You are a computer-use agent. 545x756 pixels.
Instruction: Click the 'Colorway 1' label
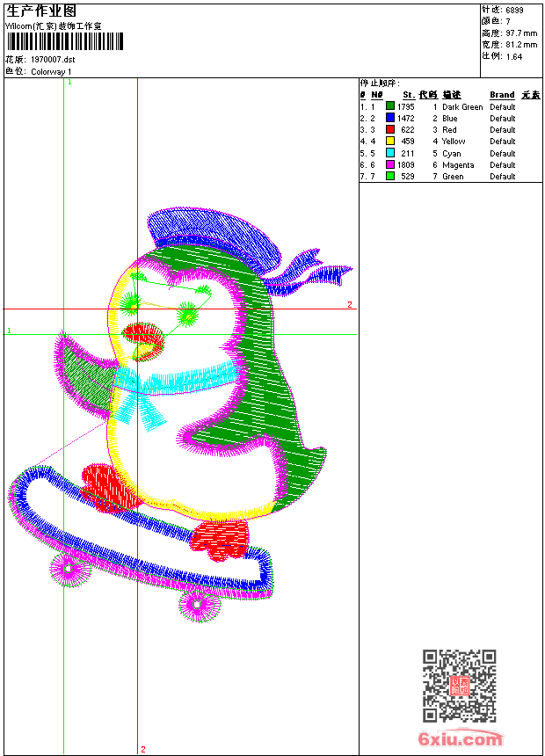click(x=51, y=72)
